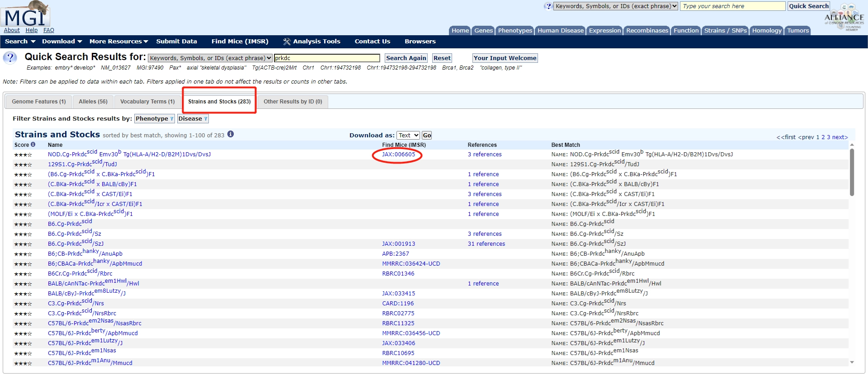Go to next results page
Screen dimensions: 868x379
(x=840, y=137)
